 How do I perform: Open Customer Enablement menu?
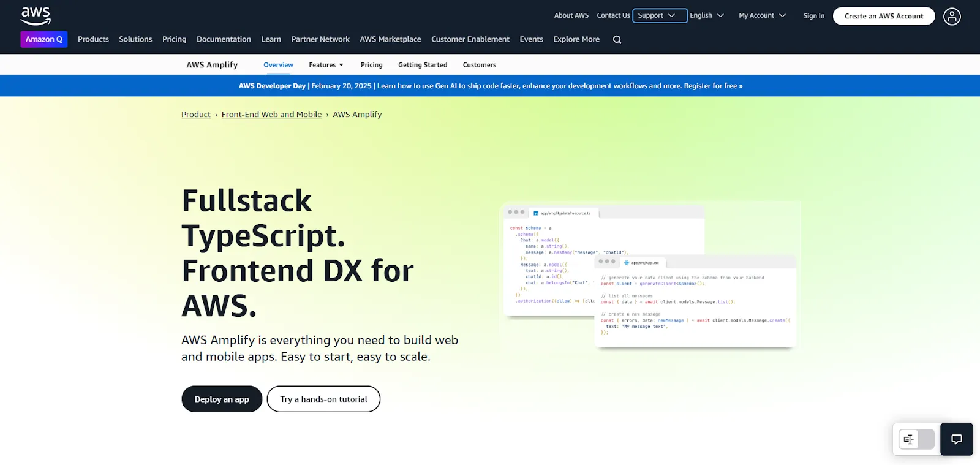[x=470, y=39]
